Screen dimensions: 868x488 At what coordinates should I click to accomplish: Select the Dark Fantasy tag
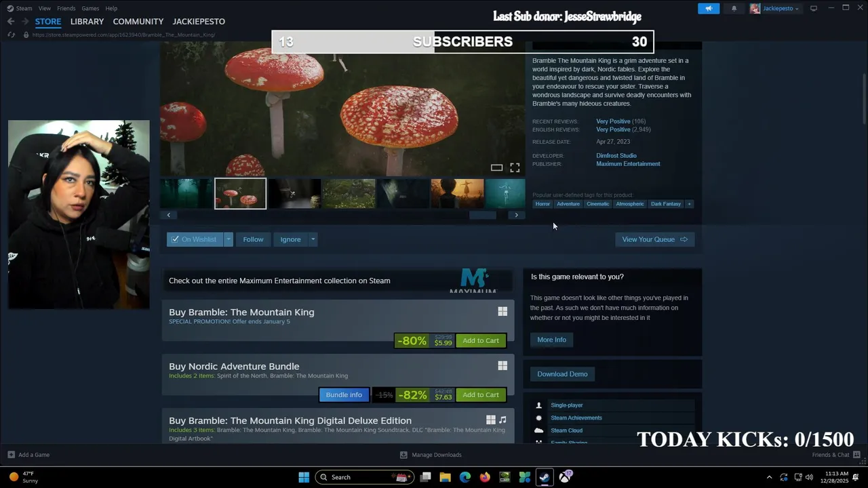(666, 204)
